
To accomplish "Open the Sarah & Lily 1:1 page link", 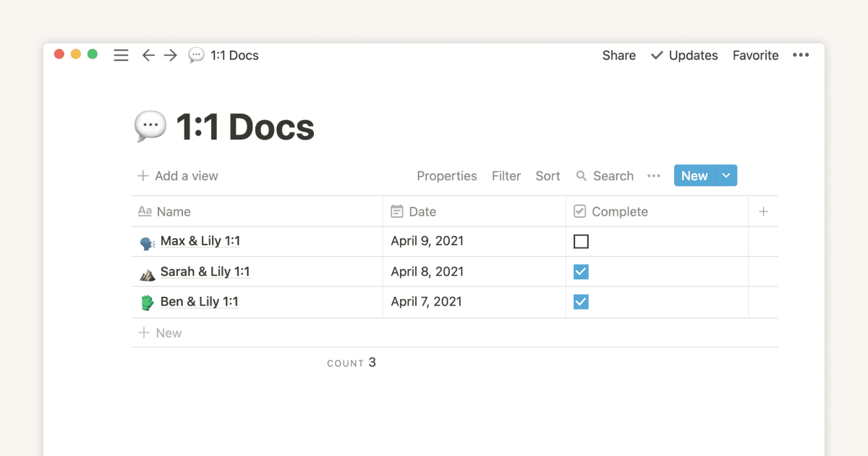I will click(205, 271).
